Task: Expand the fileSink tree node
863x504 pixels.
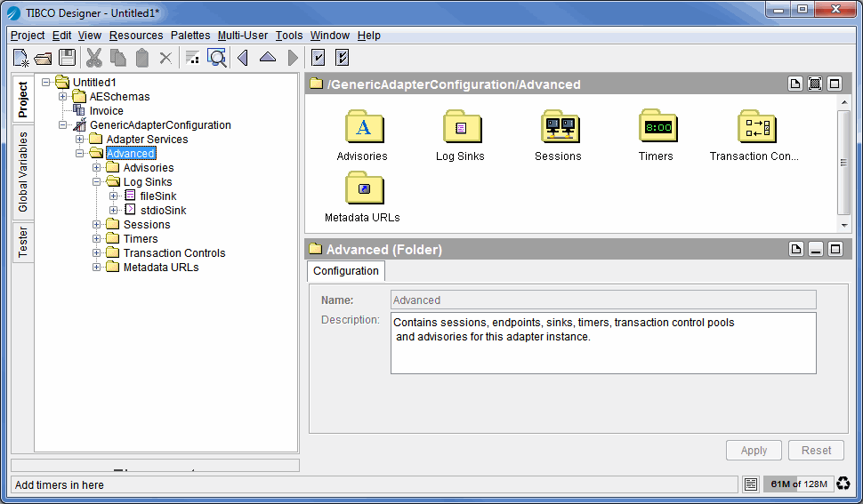Action: click(114, 196)
